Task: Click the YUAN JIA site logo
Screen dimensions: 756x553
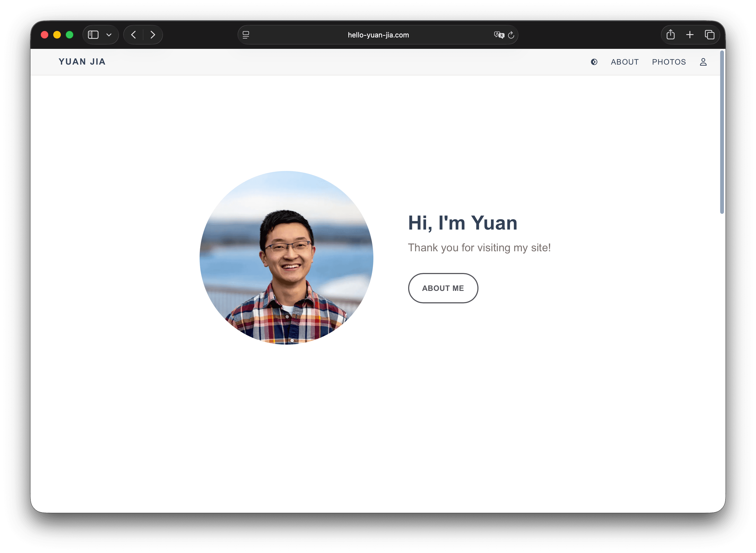Action: tap(82, 62)
